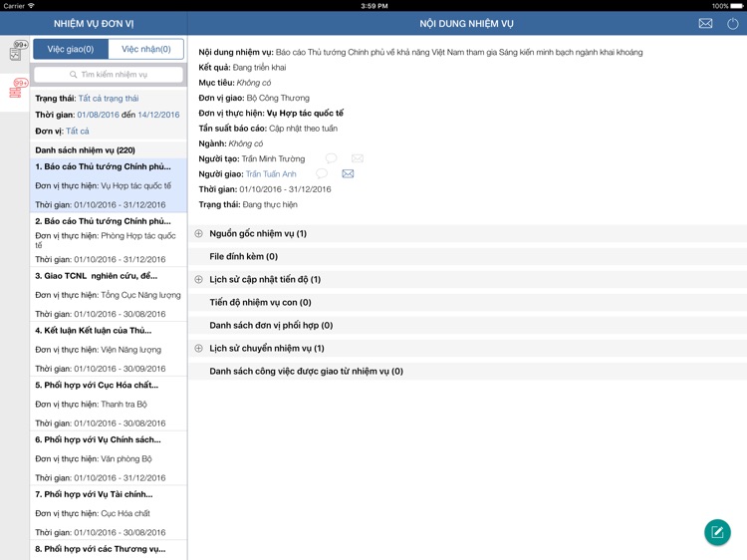Change end date 14/12/2016
Screen dimensions: 747x560
coord(158,115)
